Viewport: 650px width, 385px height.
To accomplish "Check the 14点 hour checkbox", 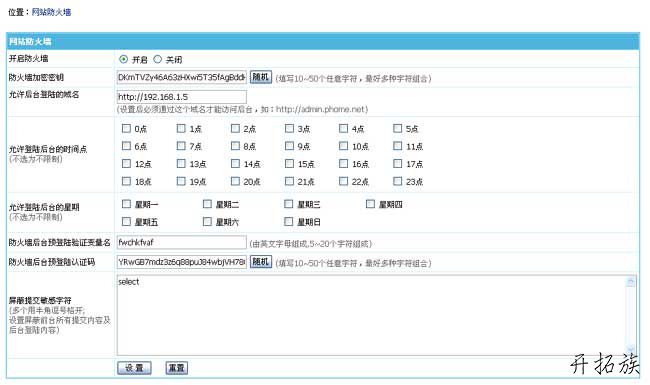I will 235,164.
